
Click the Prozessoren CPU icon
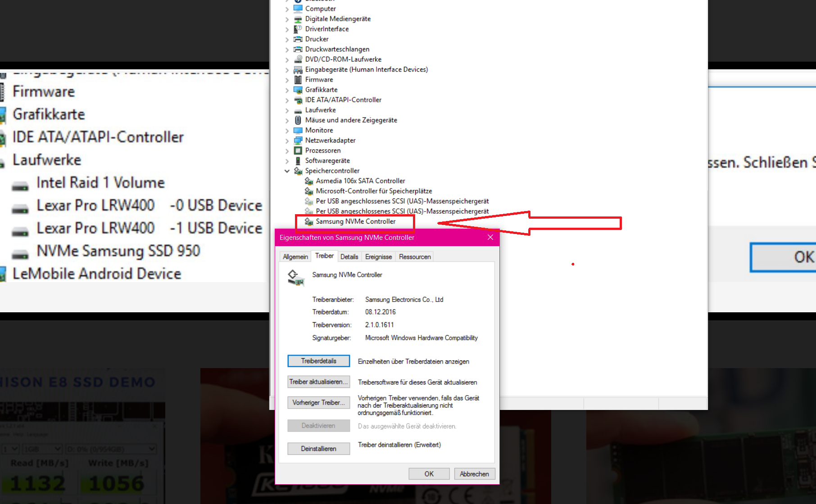coord(298,150)
